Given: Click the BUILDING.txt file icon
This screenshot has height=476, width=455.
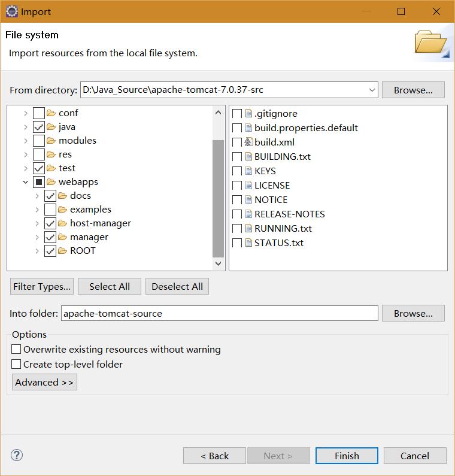Looking at the screenshot, I should click(x=248, y=156).
